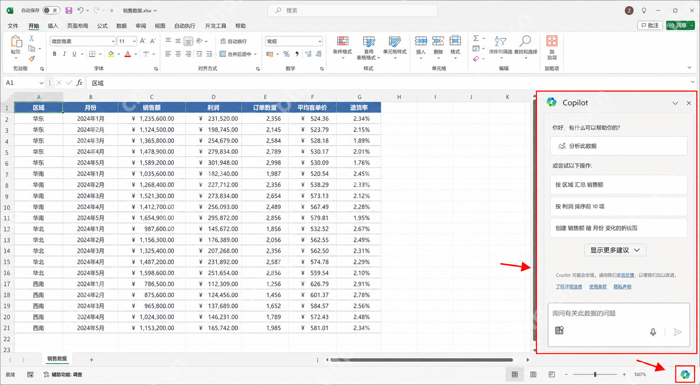Click the Align Right icon
Screen dimensions: 700x385
tap(189, 54)
